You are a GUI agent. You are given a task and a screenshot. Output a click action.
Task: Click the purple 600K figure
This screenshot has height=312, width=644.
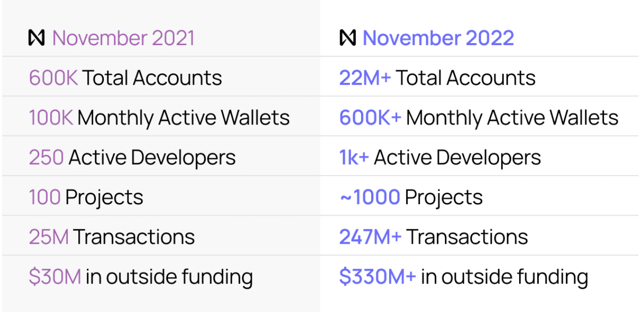point(53,78)
